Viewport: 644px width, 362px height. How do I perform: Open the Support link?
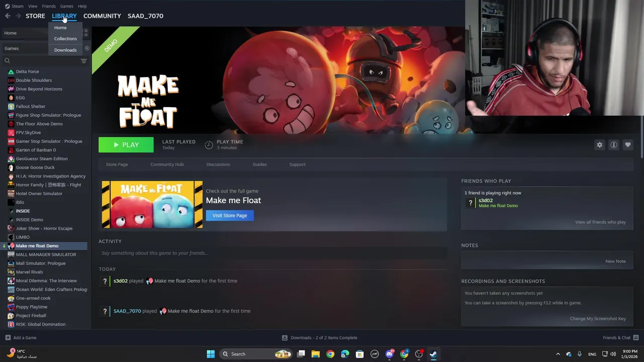(297, 164)
